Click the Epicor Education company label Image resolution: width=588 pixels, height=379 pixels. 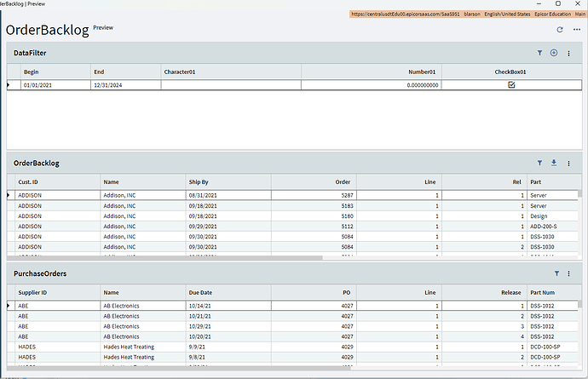pos(552,14)
